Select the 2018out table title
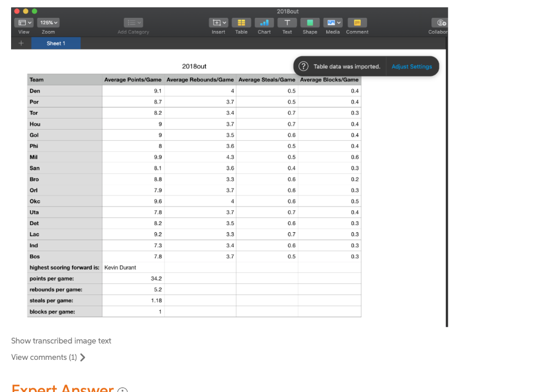 tap(194, 66)
